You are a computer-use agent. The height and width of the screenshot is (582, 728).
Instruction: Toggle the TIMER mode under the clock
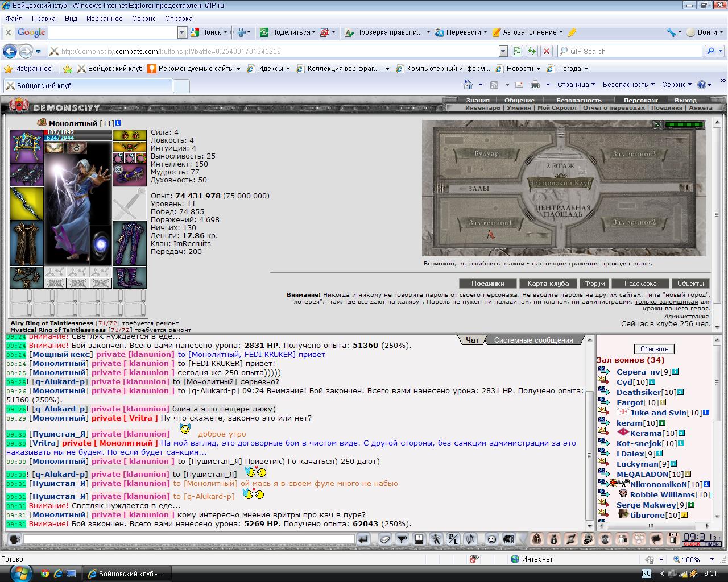coord(712,544)
